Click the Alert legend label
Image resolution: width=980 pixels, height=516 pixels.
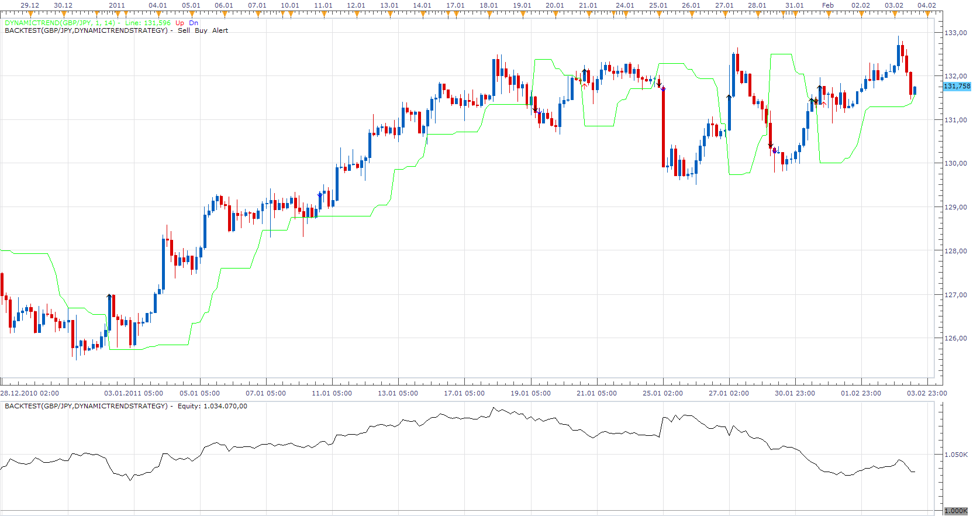[220, 30]
